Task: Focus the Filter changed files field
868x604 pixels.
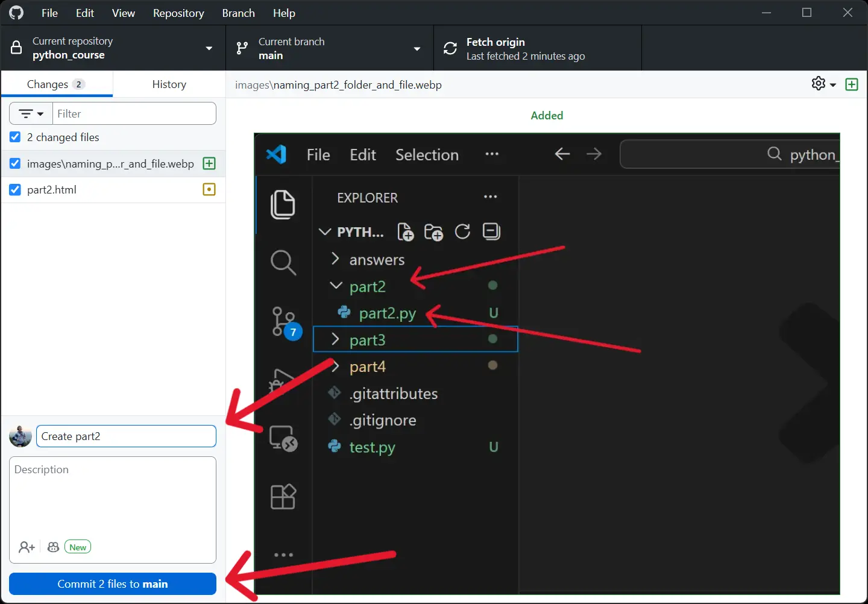Action: coord(134,113)
